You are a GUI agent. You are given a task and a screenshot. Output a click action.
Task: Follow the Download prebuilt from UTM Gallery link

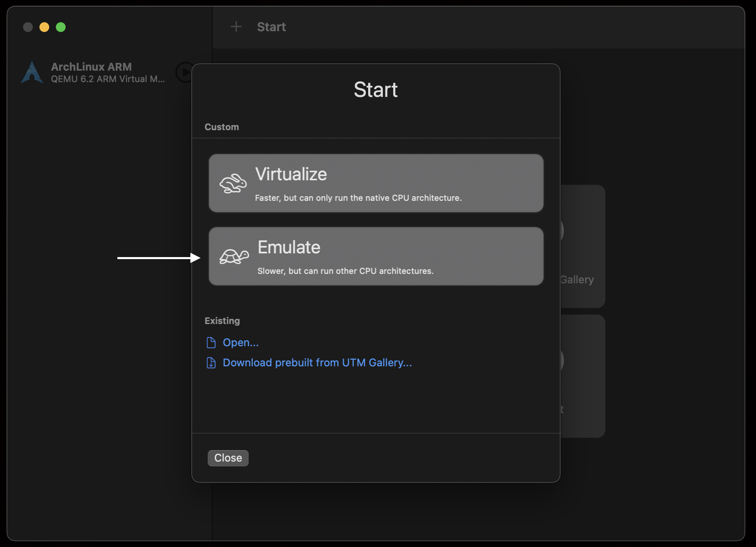(317, 363)
